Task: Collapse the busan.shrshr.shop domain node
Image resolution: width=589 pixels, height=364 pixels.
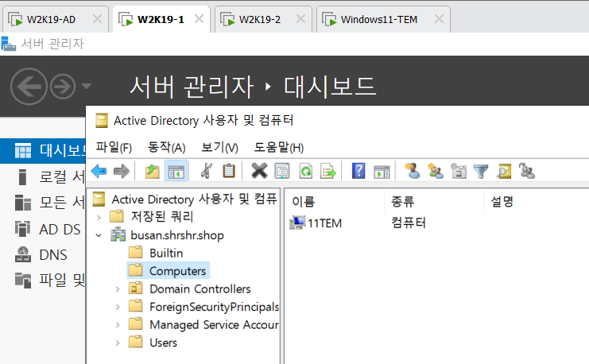Action: pyautogui.click(x=99, y=235)
